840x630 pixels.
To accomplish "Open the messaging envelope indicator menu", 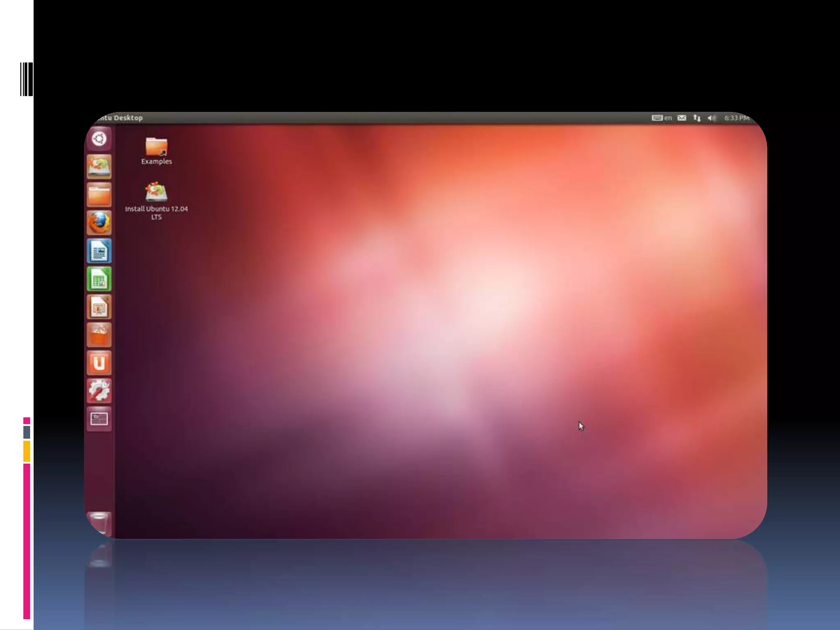I will tap(682, 118).
